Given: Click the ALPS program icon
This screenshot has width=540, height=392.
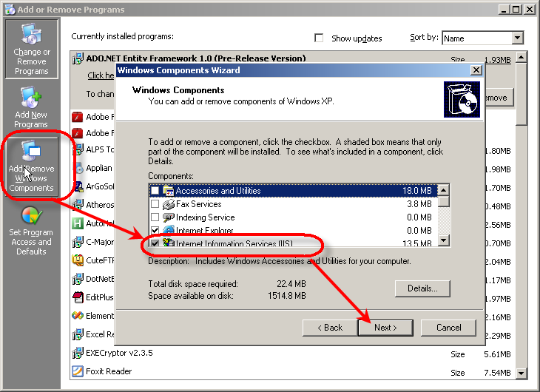Looking at the screenshot, I should pos(78,149).
